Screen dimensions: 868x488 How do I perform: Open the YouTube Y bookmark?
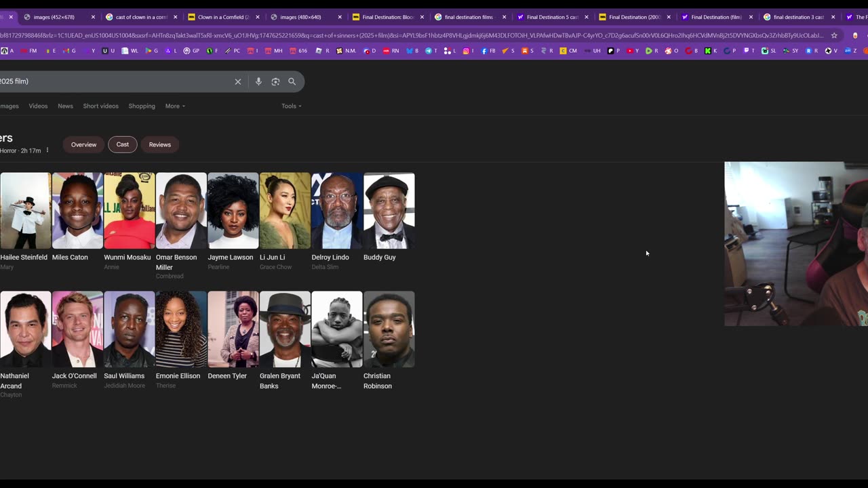tap(633, 51)
